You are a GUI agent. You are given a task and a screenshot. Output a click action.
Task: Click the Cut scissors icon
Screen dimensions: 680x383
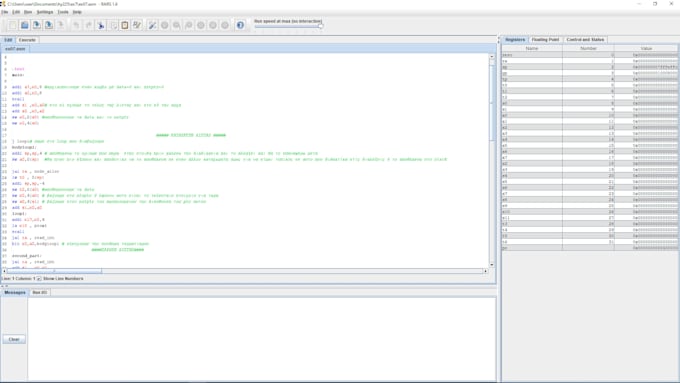(101, 25)
